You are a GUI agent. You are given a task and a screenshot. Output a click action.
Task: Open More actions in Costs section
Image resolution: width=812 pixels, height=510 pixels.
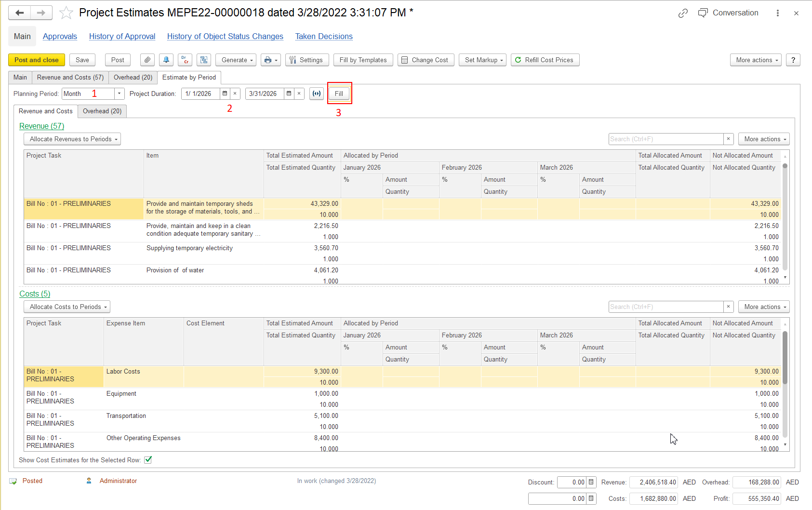(x=764, y=307)
